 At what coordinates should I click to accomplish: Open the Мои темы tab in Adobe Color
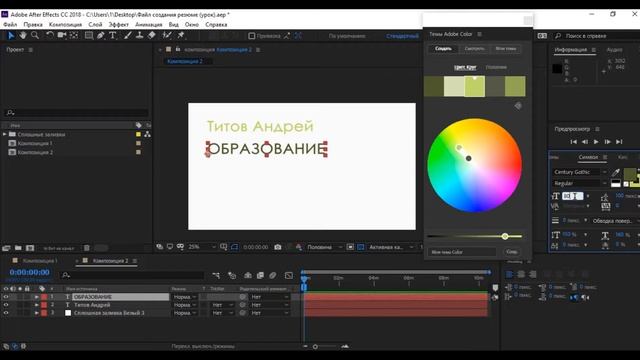(505, 49)
